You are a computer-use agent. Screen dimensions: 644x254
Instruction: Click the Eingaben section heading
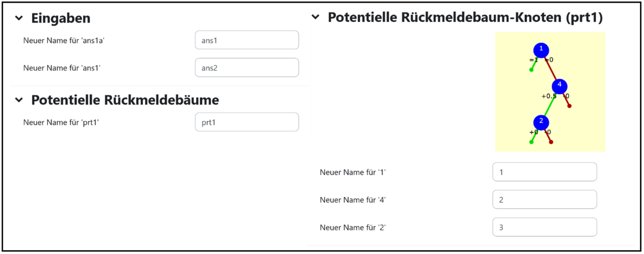pos(61,18)
